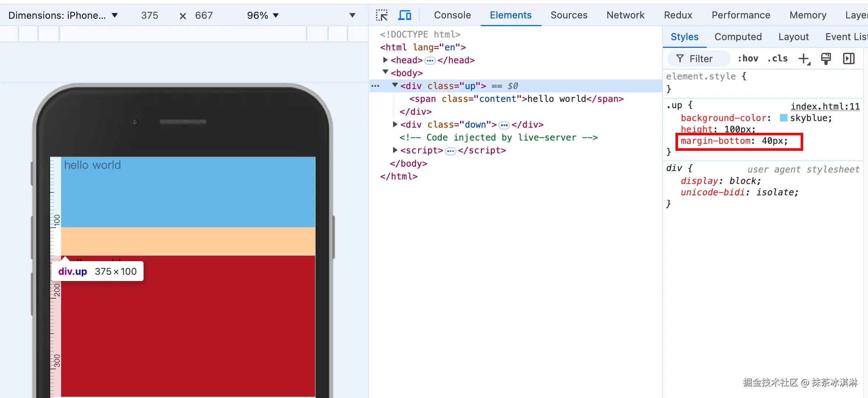Collapse the body element node
868x398 pixels.
[x=385, y=72]
